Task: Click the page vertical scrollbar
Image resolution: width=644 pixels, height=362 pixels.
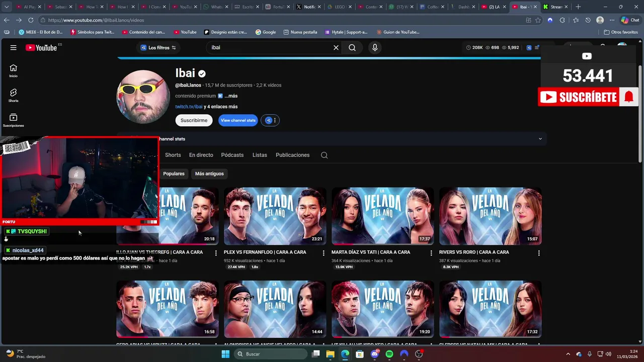Action: 640,114
